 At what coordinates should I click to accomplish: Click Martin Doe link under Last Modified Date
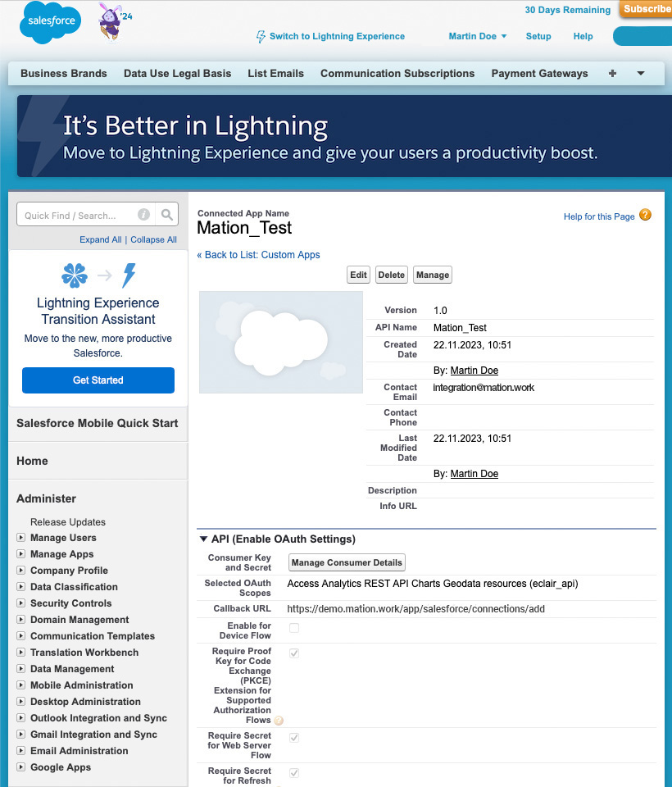tap(474, 474)
